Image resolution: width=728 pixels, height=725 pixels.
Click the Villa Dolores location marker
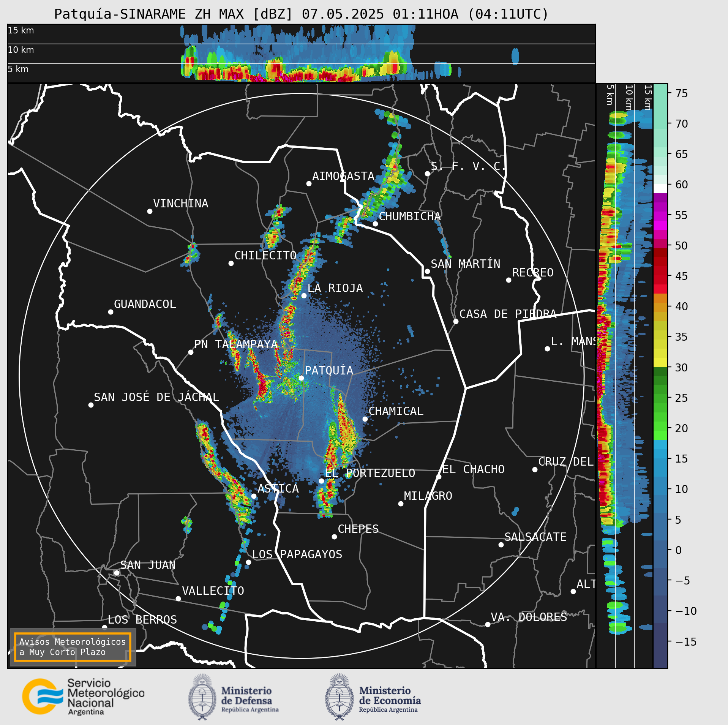(x=488, y=624)
